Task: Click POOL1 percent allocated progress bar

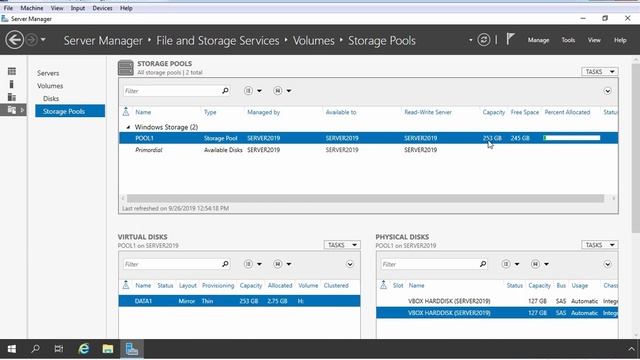Action: pos(572,138)
